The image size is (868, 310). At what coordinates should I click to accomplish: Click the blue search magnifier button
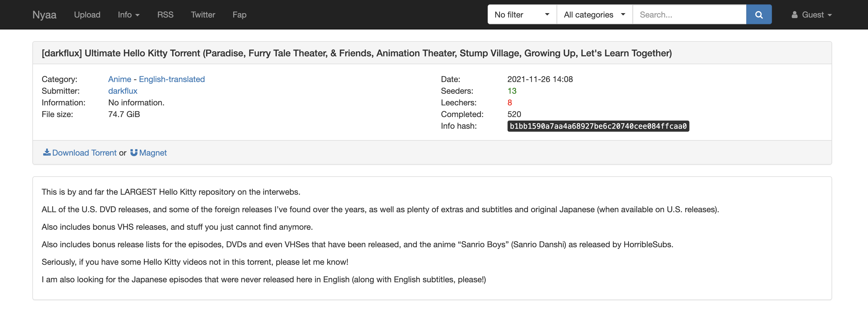point(759,15)
